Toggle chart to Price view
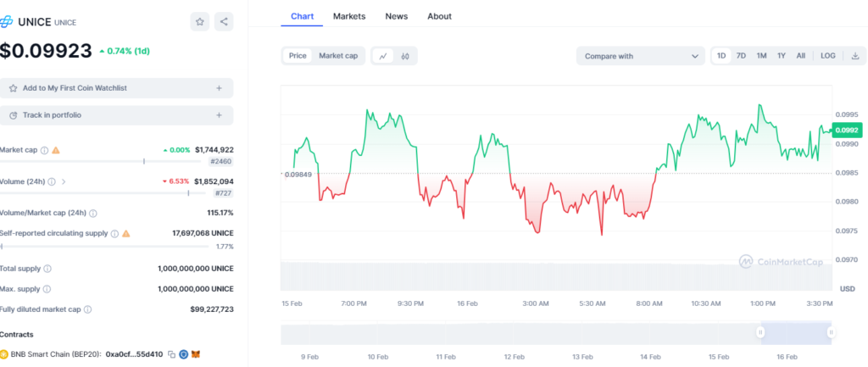The height and width of the screenshot is (367, 868). click(x=298, y=56)
